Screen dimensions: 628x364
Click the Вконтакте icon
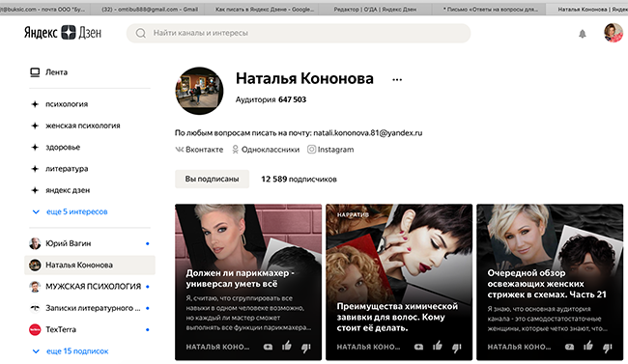(179, 150)
